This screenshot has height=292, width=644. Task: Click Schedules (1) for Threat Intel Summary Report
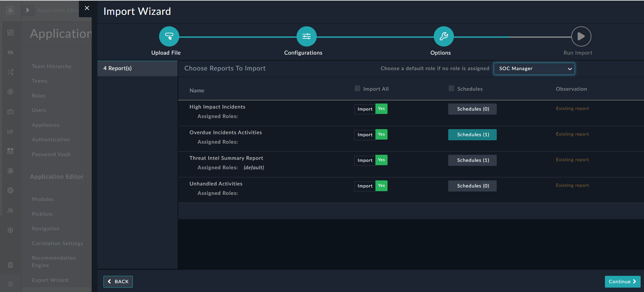pos(472,160)
